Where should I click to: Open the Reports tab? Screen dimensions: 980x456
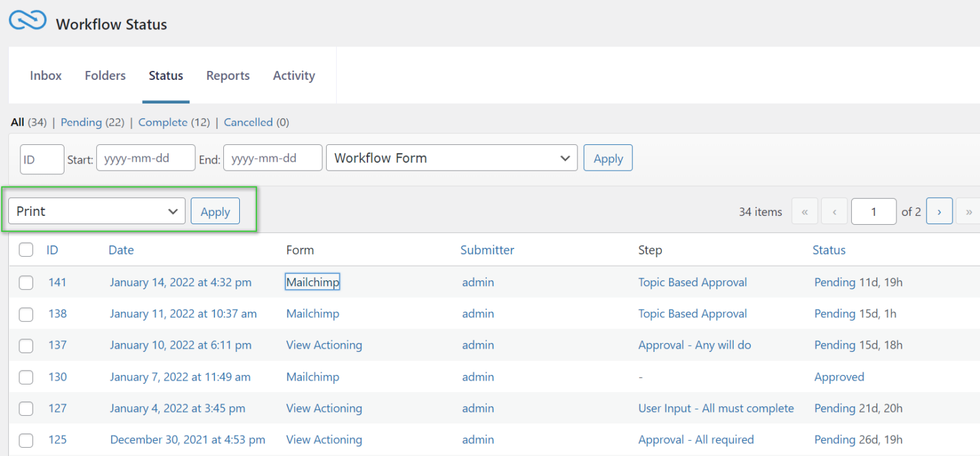228,75
